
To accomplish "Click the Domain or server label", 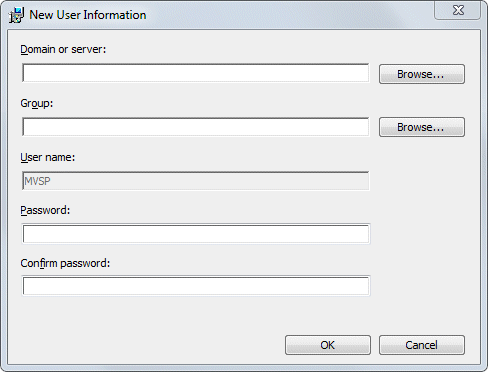I will pyautogui.click(x=63, y=49).
